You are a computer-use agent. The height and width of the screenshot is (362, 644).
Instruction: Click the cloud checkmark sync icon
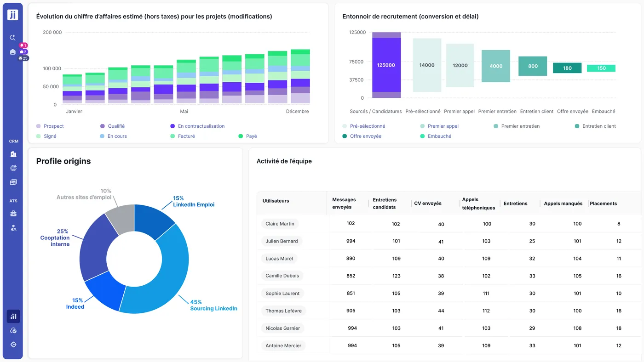13,331
